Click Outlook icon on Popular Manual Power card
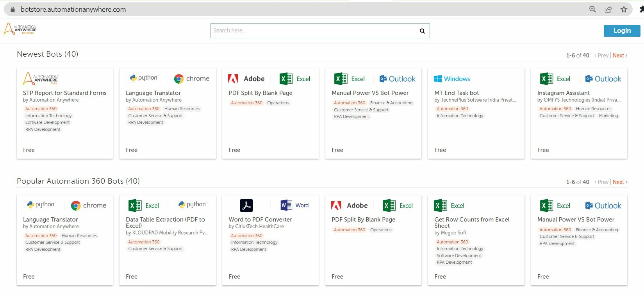The height and width of the screenshot is (295, 644). tap(603, 206)
